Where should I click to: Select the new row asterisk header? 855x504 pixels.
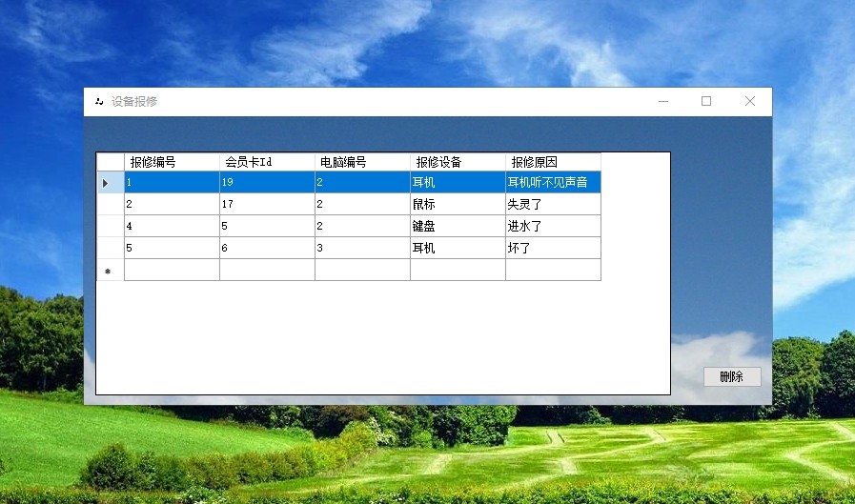pyautogui.click(x=111, y=271)
